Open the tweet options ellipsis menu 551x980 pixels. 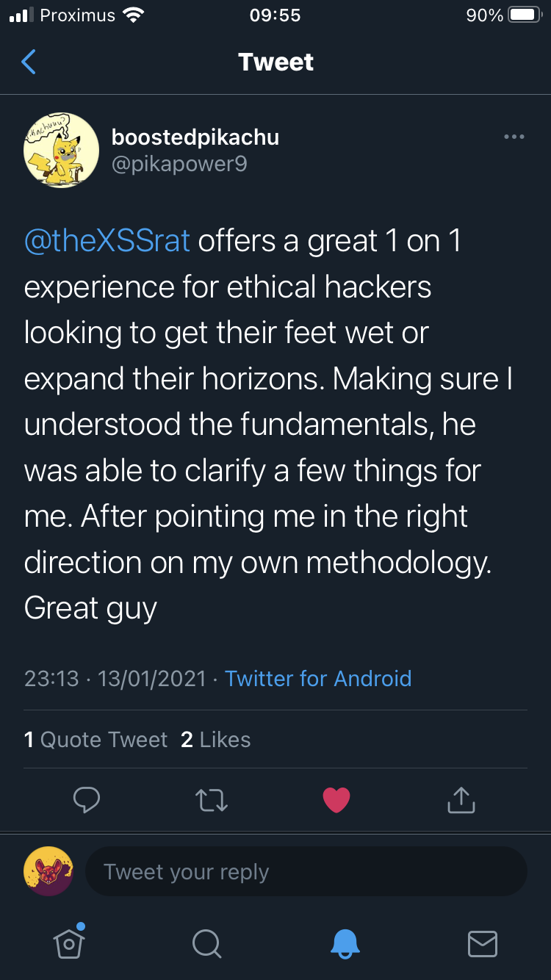pos(514,137)
